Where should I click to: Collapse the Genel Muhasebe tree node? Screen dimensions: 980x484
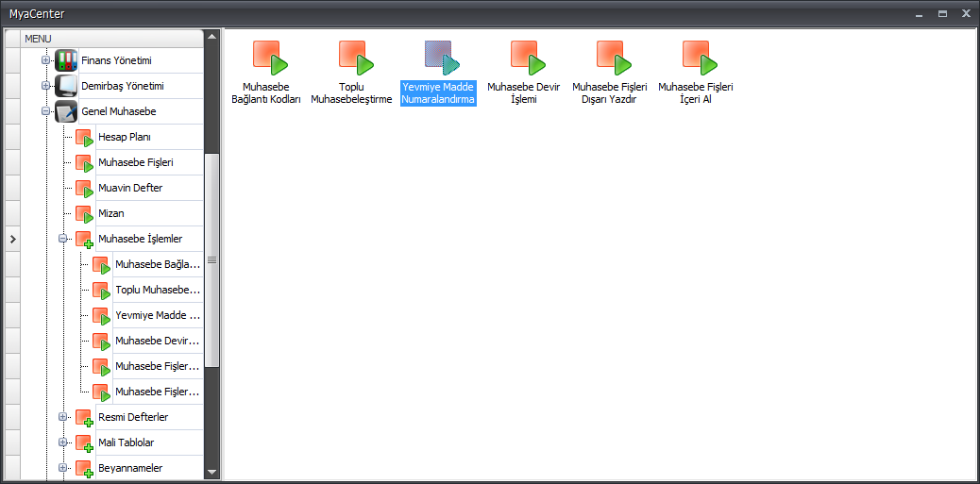pos(45,111)
